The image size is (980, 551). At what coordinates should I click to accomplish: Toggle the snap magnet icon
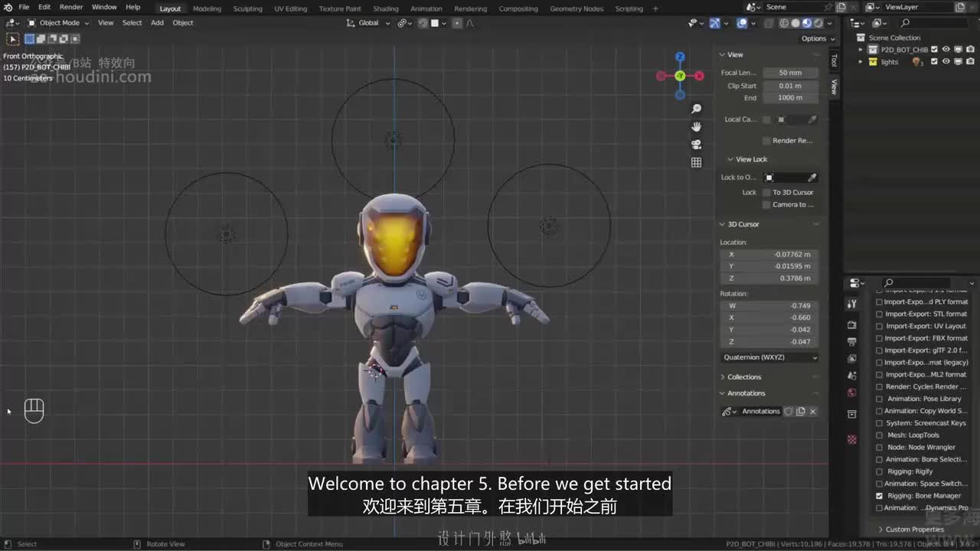[x=423, y=23]
